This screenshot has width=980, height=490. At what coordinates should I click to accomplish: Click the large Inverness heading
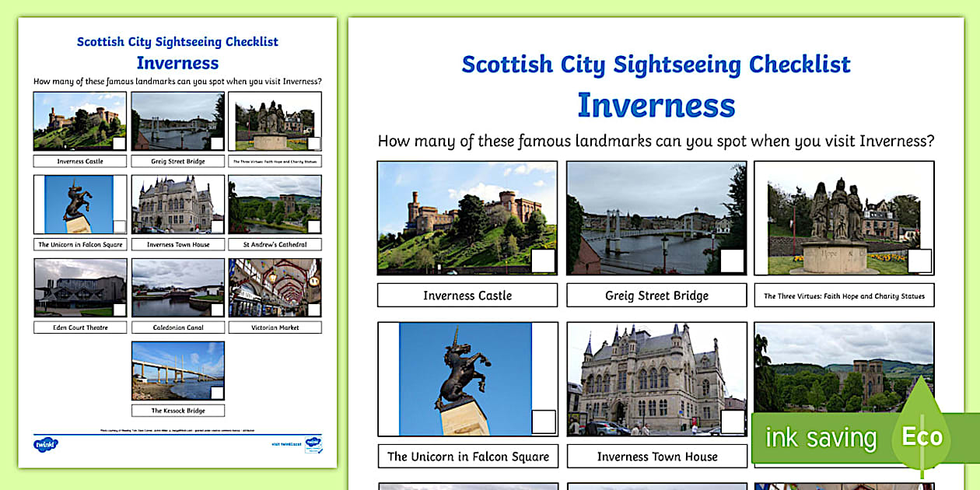click(x=656, y=105)
